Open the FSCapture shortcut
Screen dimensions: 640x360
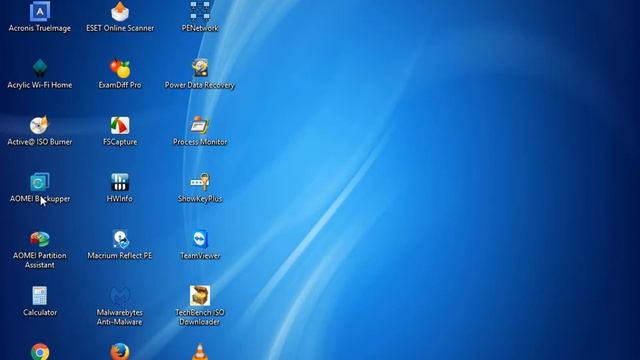[120, 125]
